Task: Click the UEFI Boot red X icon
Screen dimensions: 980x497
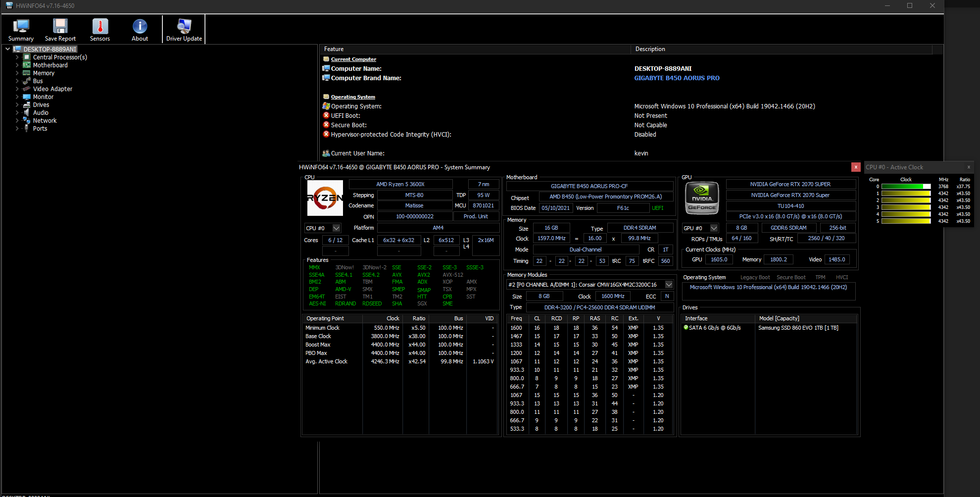Action: [326, 115]
